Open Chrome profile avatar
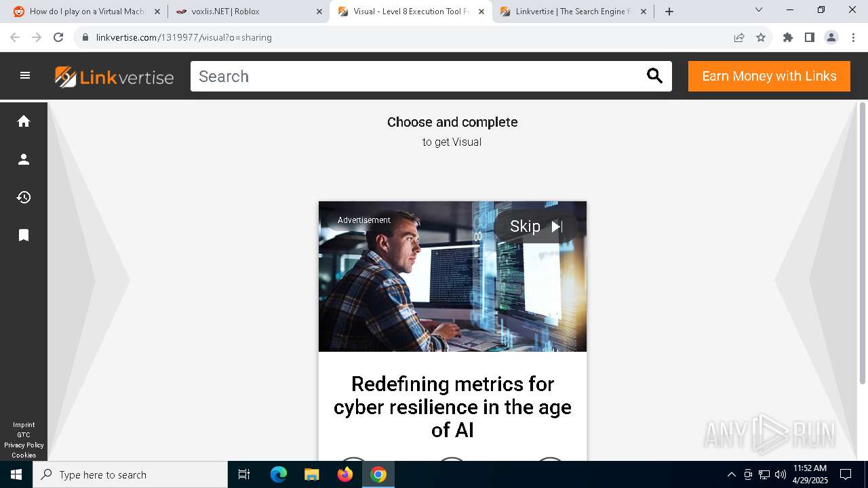 831,37
